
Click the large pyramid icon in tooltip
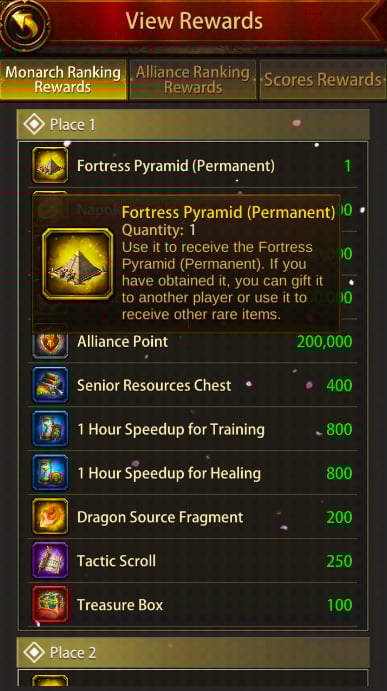(x=78, y=264)
